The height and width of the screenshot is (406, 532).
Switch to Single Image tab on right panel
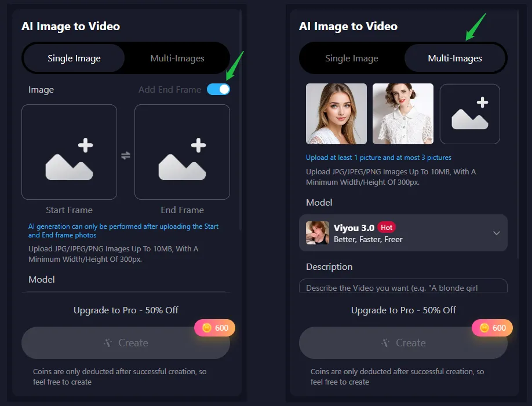[x=351, y=58]
